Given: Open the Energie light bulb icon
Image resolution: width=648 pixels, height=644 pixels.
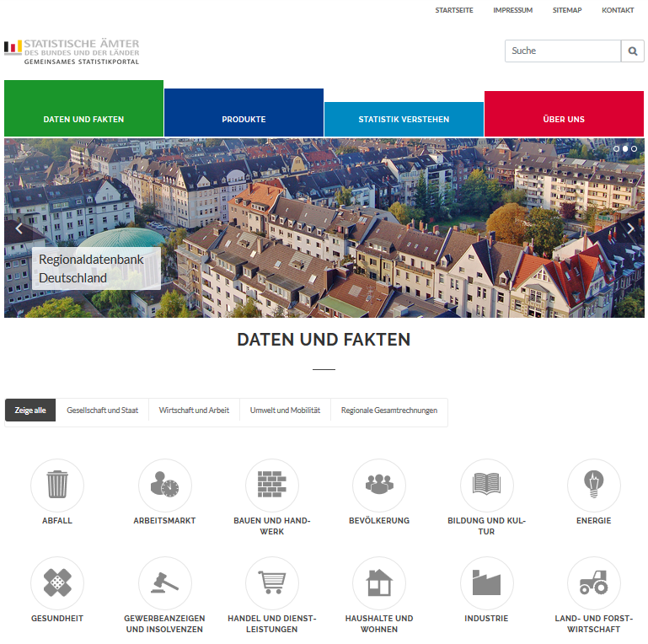Looking at the screenshot, I should click(594, 486).
